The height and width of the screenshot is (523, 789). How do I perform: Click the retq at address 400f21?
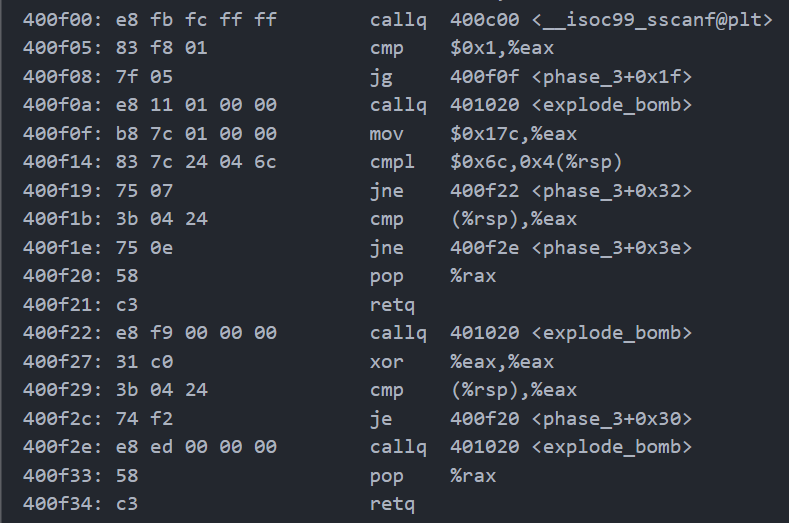[391, 304]
